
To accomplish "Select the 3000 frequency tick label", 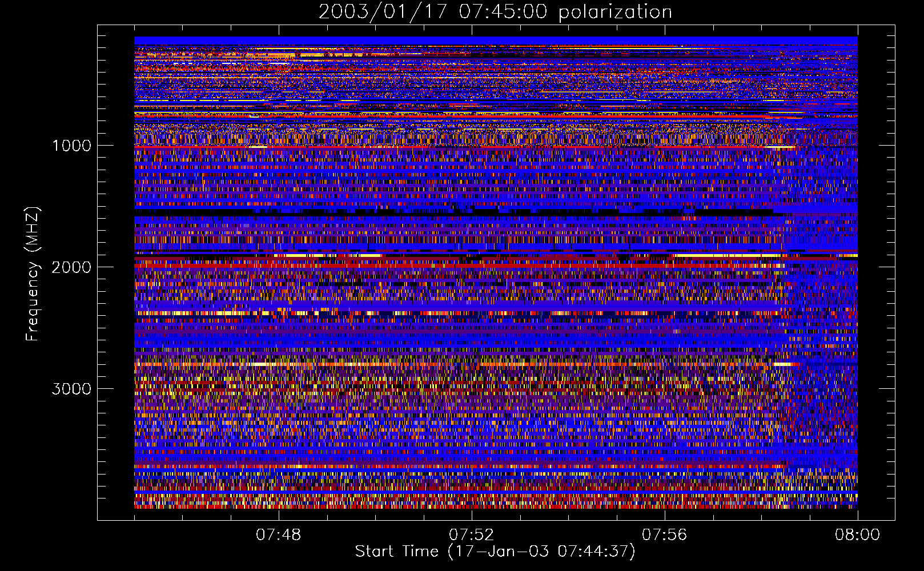I will coord(71,388).
